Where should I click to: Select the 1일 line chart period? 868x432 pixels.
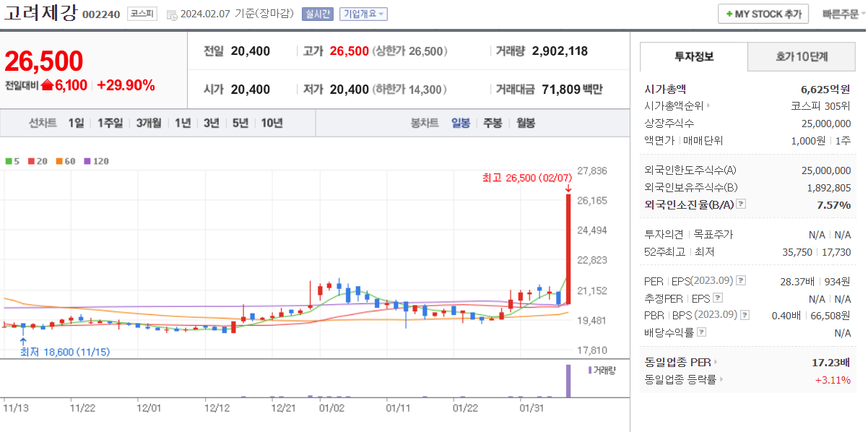[x=77, y=123]
